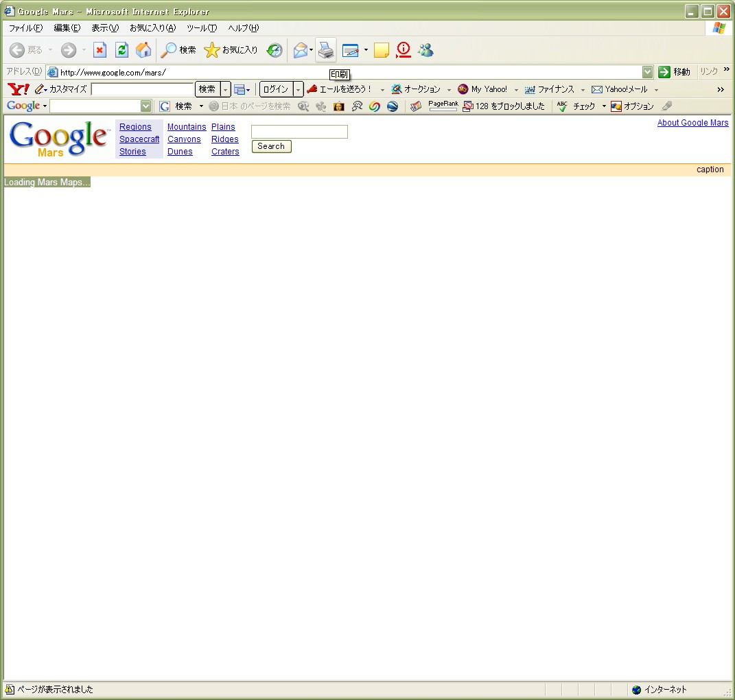Click the Yahoo! Y! logo
Viewport: 735px width, 700px height.
pos(19,89)
